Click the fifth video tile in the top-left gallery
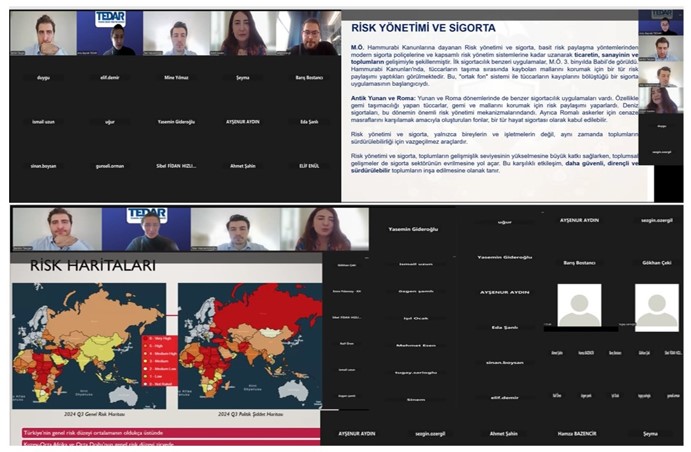 click(309, 33)
